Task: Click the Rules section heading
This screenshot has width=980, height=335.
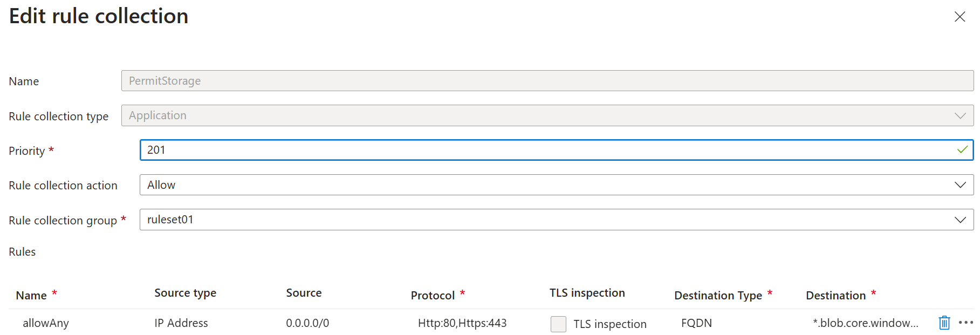Action: point(22,251)
